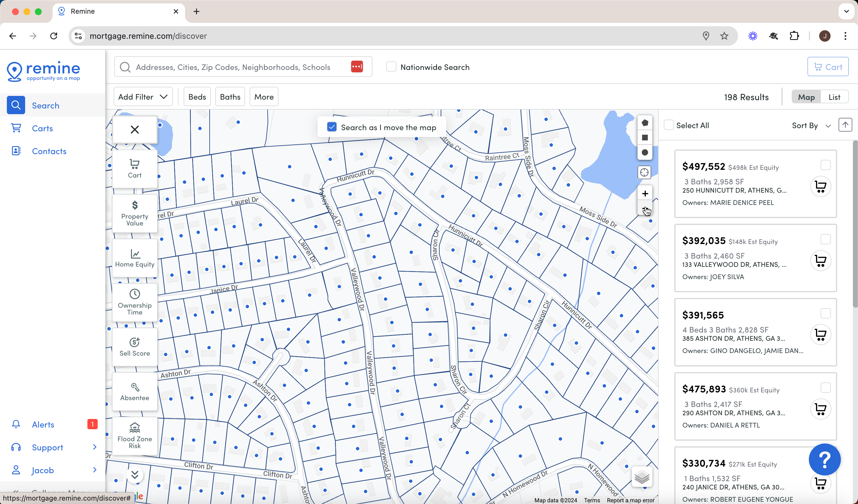Open the Ownership Time filter tile
This screenshot has height=504, width=858.
135,303
